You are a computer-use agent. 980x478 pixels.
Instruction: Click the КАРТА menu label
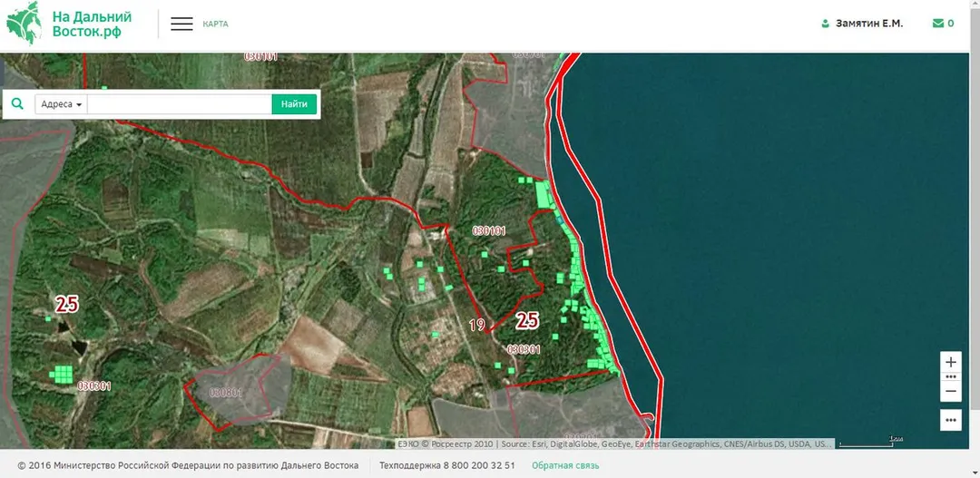click(216, 24)
